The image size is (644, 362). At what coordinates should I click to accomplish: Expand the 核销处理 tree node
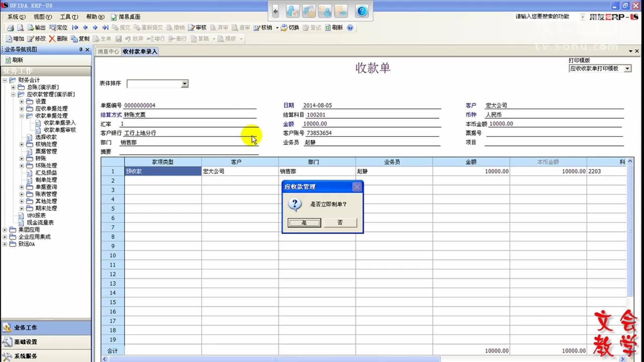pyautogui.click(x=21, y=144)
